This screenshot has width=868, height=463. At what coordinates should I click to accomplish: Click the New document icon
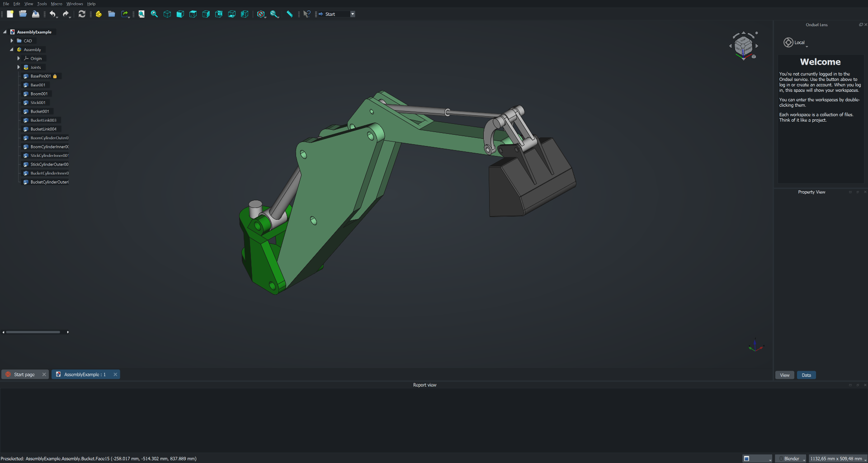click(10, 14)
